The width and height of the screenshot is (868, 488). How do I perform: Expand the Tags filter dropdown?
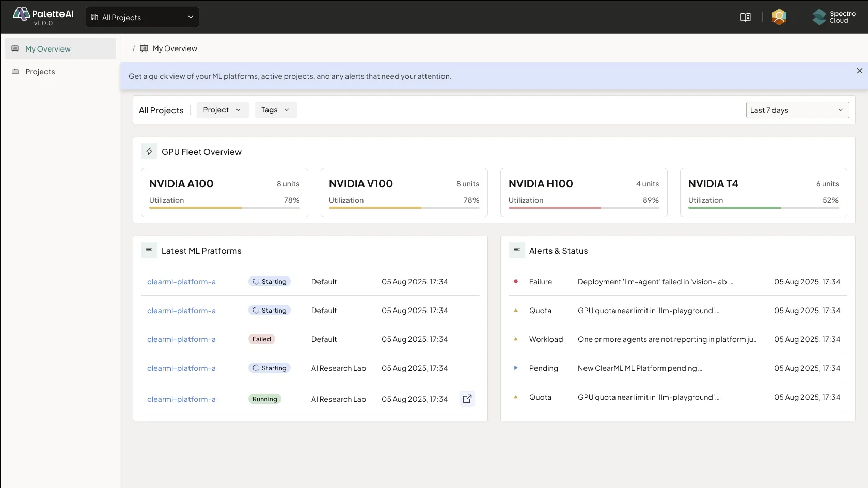coord(275,110)
